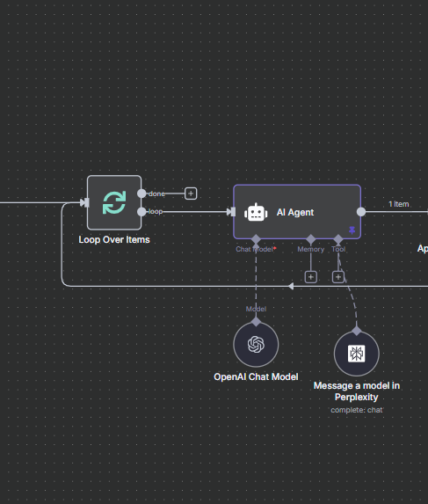Add a Memory sub-node with plus button
The width and height of the screenshot is (428, 504).
311,277
